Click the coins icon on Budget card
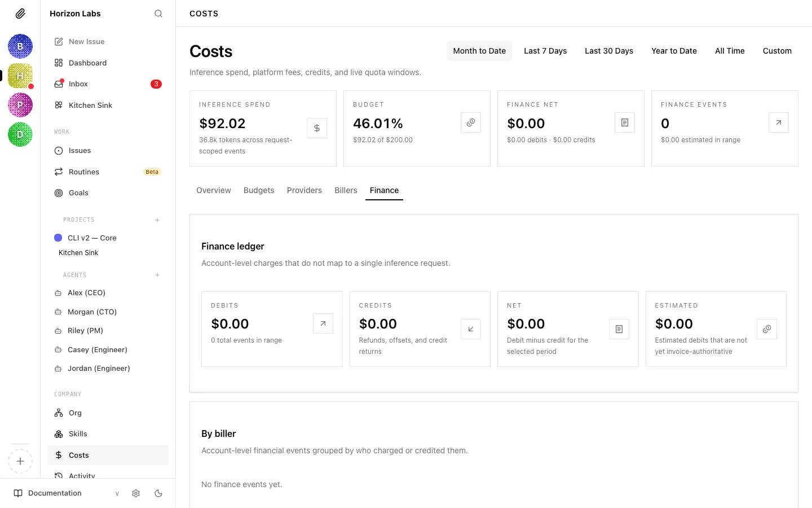The height and width of the screenshot is (508, 812). [x=471, y=122]
